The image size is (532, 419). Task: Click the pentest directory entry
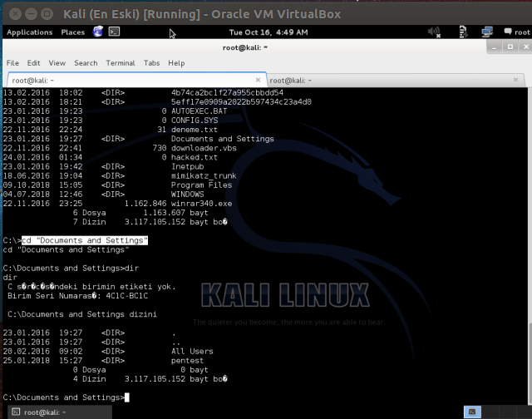(187, 361)
